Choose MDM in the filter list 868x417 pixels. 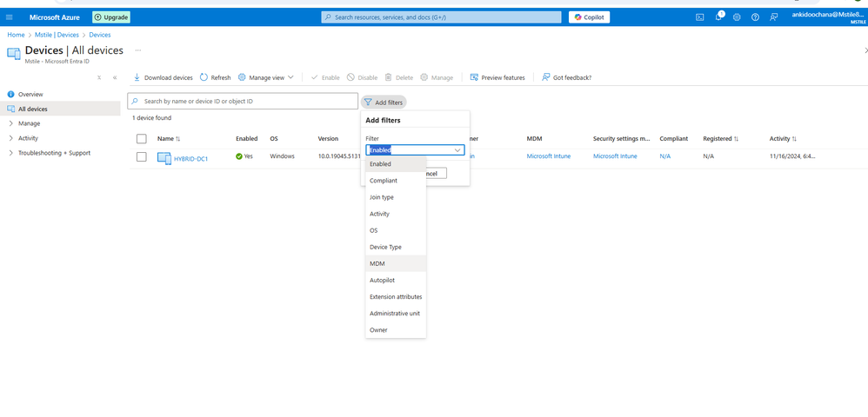point(396,264)
